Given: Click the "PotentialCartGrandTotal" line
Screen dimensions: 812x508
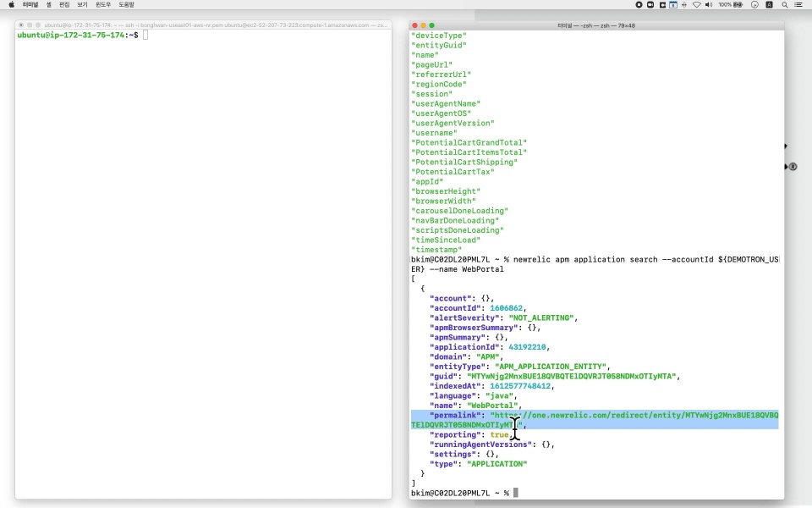Looking at the screenshot, I should (x=469, y=142).
